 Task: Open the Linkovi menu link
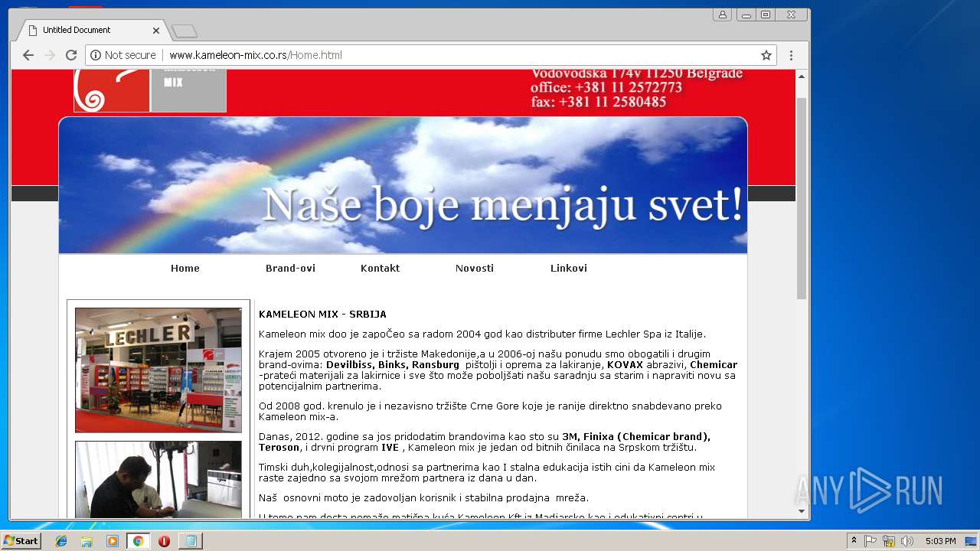(x=569, y=269)
